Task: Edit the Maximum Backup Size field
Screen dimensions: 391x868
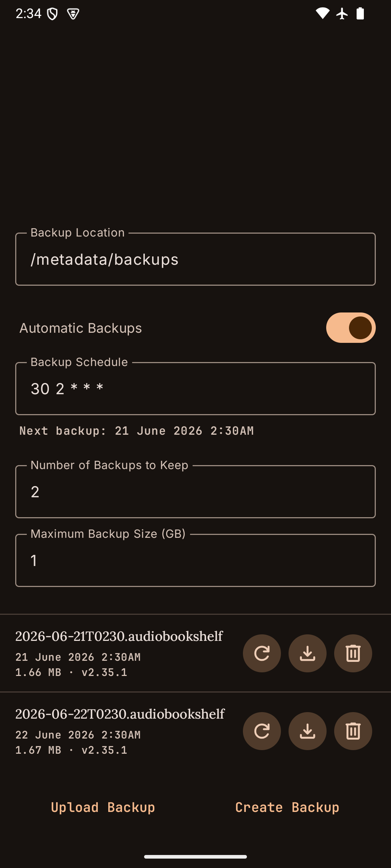Action: [x=195, y=560]
